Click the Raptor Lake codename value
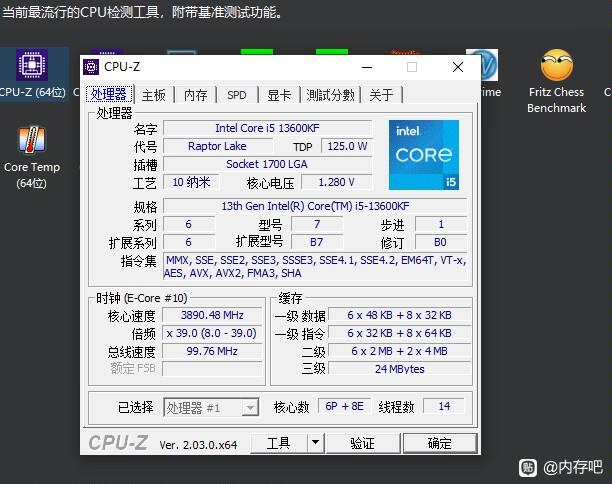The width and height of the screenshot is (612, 484). 217,146
